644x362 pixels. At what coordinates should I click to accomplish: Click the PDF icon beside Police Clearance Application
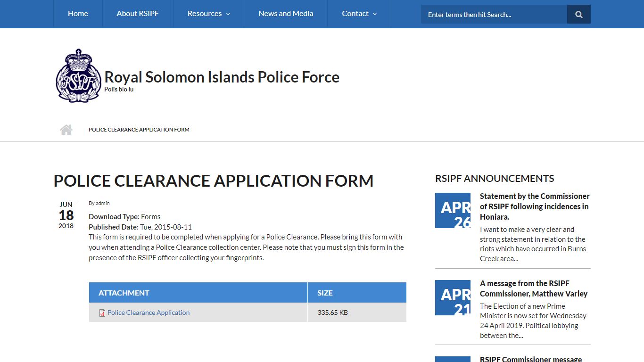pos(102,313)
